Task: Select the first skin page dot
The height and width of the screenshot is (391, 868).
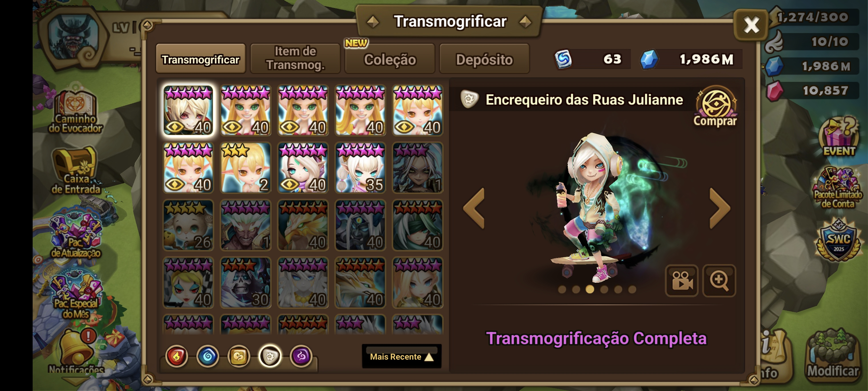Action: click(562, 289)
